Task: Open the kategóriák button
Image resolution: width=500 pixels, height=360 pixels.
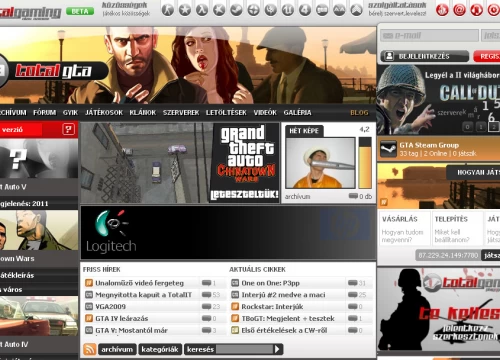Action: click(160, 349)
